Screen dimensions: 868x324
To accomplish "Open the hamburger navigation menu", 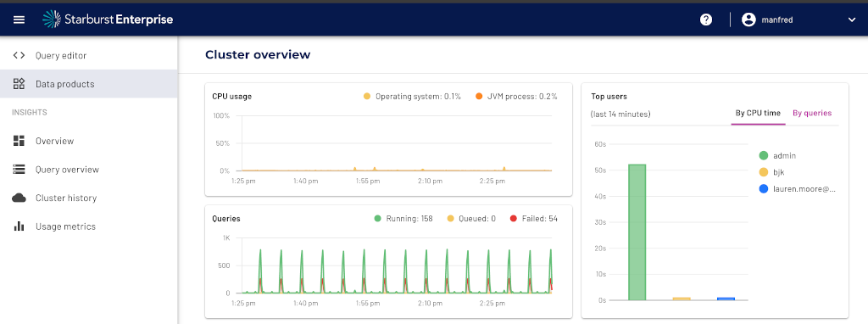I will pyautogui.click(x=19, y=20).
